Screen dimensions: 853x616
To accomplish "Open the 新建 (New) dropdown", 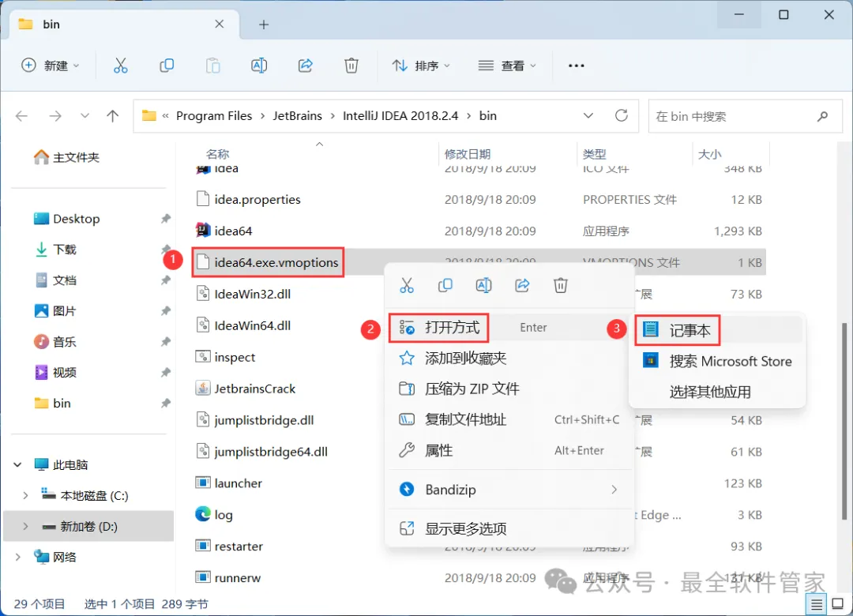I will click(x=50, y=66).
